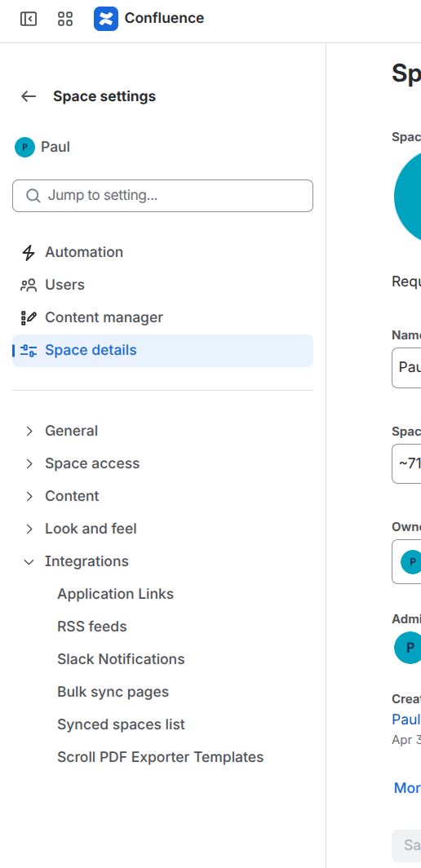This screenshot has height=868, width=421.
Task: Open Synced spaces list
Action: 121,724
